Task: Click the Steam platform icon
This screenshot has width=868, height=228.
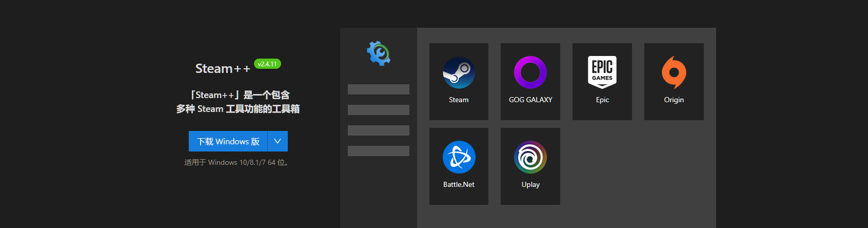Action: point(459,72)
